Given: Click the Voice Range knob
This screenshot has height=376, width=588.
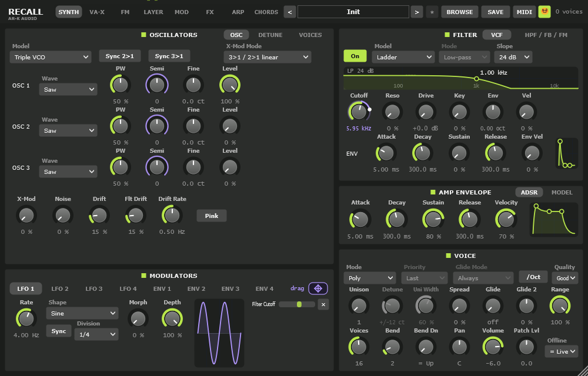Looking at the screenshot, I should coord(560,305).
